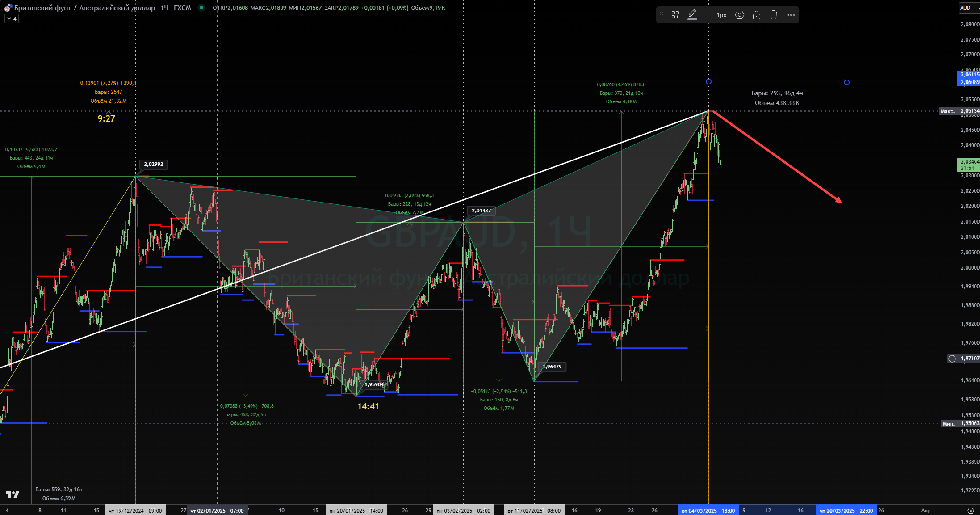The image size is (980, 515).
Task: Click date label вт 11/02/2025 08:00
Action: point(534,511)
